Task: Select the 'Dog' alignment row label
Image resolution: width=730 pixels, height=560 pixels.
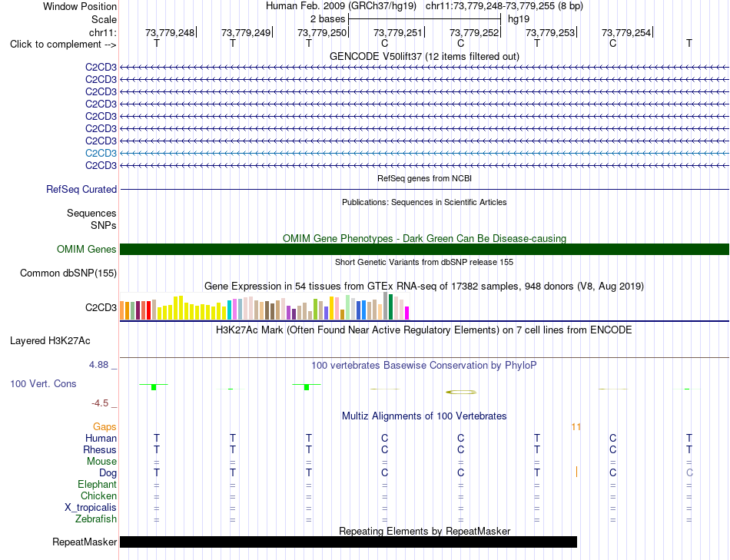Action: 108,473
